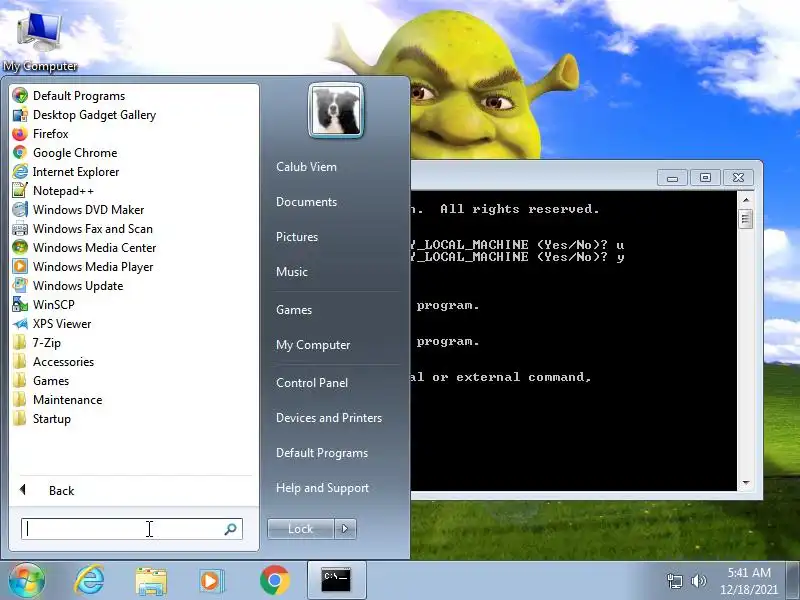Open Internet Explorer icon in programs list

click(20, 171)
